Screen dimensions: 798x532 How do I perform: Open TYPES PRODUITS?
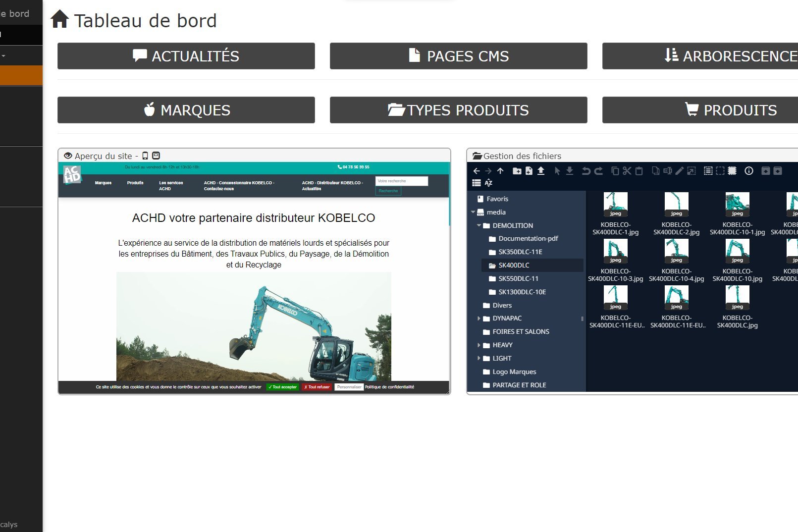click(x=459, y=110)
